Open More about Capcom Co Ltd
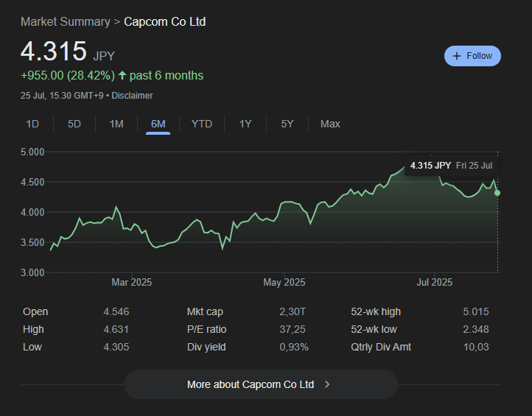The width and height of the screenshot is (532, 416). point(261,384)
